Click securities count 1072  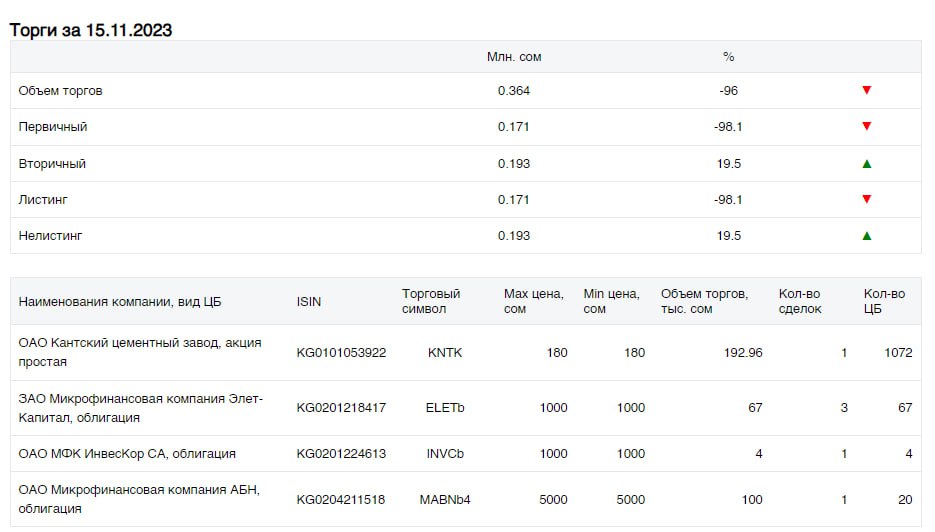898,352
